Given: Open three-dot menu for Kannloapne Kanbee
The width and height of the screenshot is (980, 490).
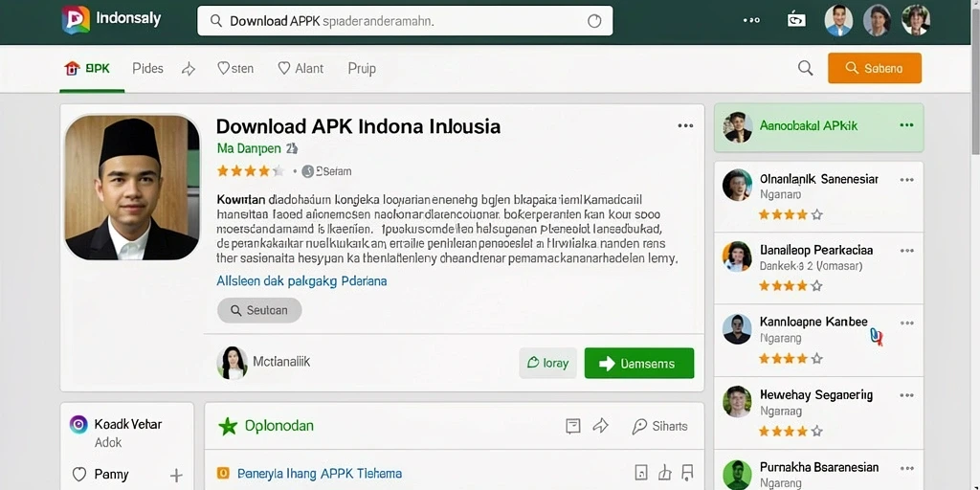Looking at the screenshot, I should click(x=907, y=323).
